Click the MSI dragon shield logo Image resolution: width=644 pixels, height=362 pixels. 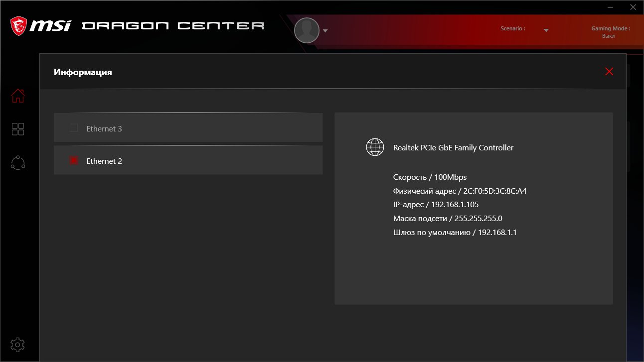click(x=19, y=26)
